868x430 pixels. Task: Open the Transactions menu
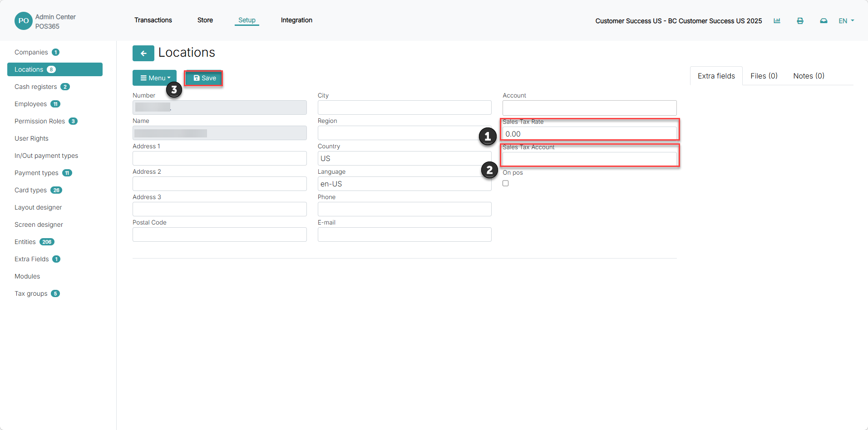(153, 20)
